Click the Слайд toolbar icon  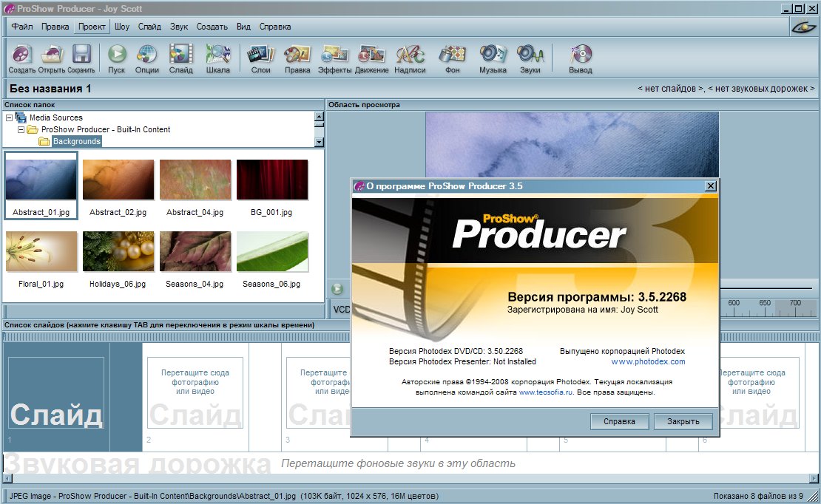(x=180, y=59)
